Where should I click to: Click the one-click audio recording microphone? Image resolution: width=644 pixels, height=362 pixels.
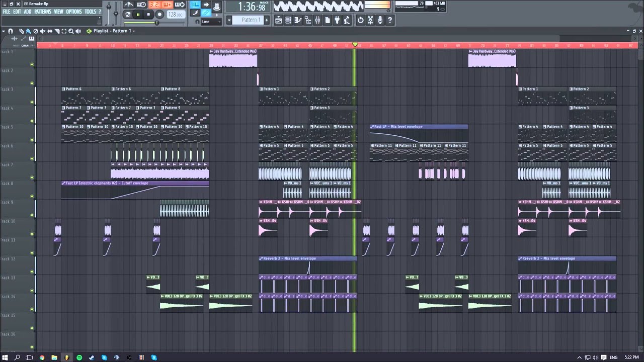tap(380, 20)
